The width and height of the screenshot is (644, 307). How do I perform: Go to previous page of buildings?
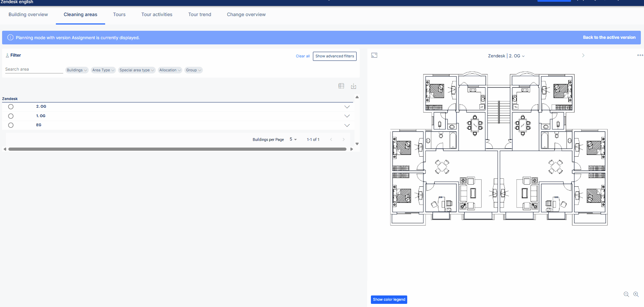tap(331, 140)
